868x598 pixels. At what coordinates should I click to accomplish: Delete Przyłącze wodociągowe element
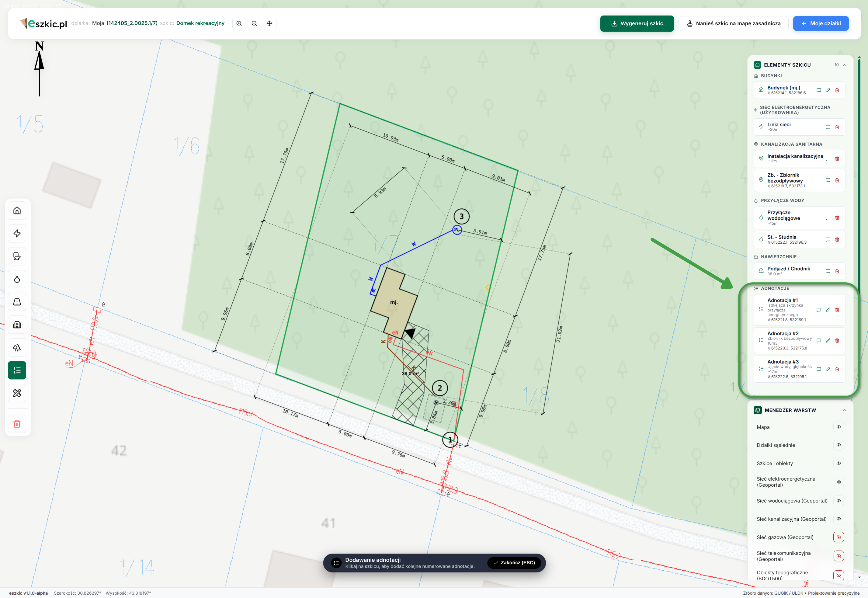837,218
